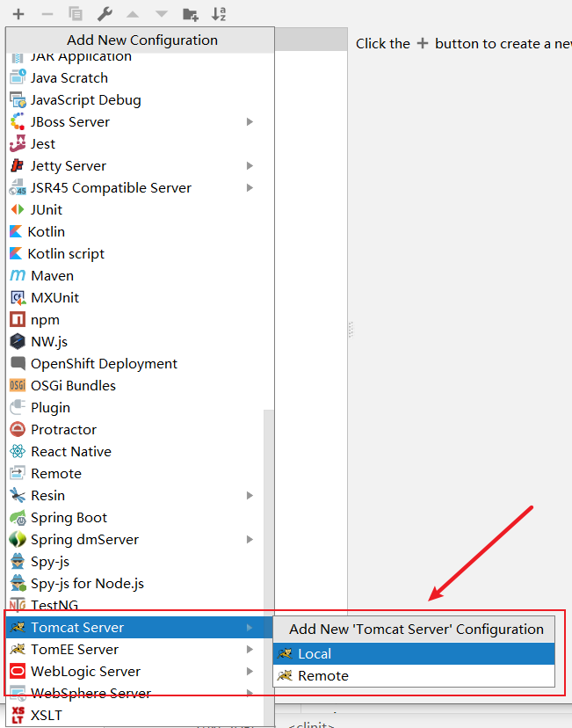The width and height of the screenshot is (572, 728).
Task: Expand the Jetty Server submenu arrow
Action: pos(250,166)
